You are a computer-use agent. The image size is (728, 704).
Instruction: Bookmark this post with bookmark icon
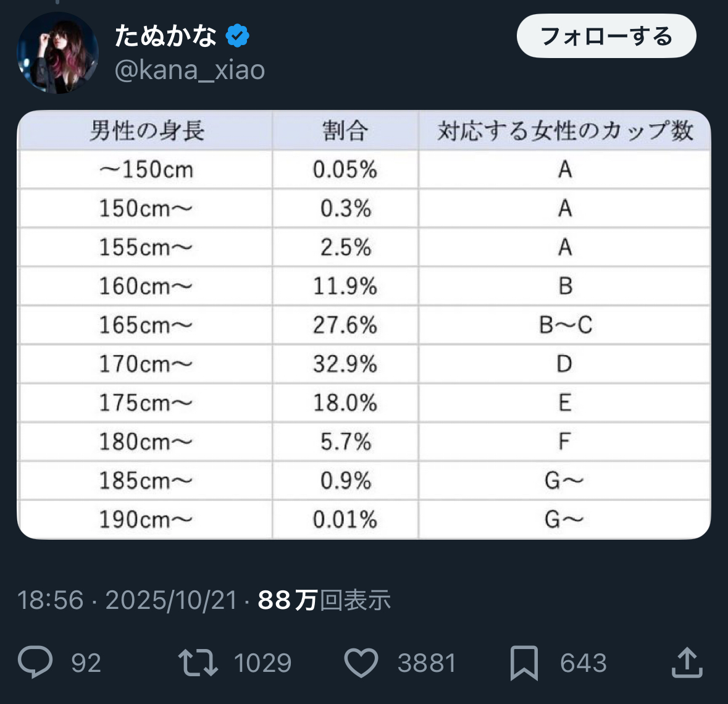(524, 663)
